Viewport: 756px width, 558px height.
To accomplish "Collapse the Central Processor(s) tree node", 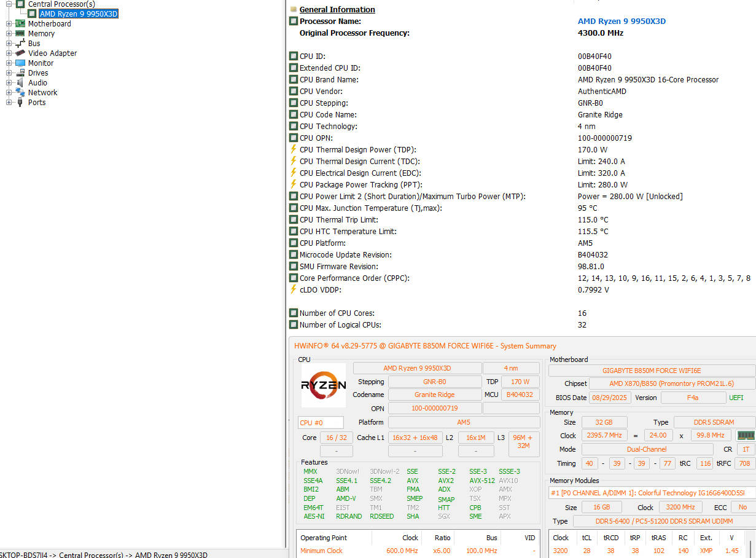I will pyautogui.click(x=9, y=4).
